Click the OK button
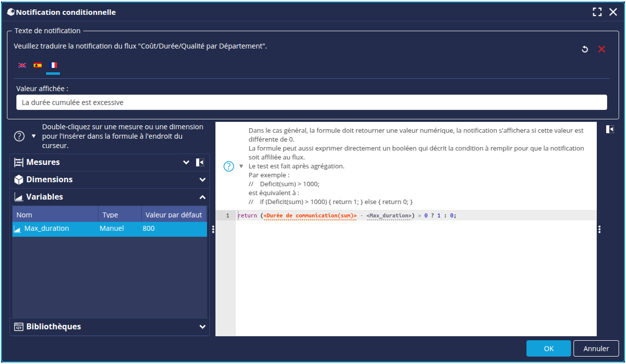 pos(548,349)
